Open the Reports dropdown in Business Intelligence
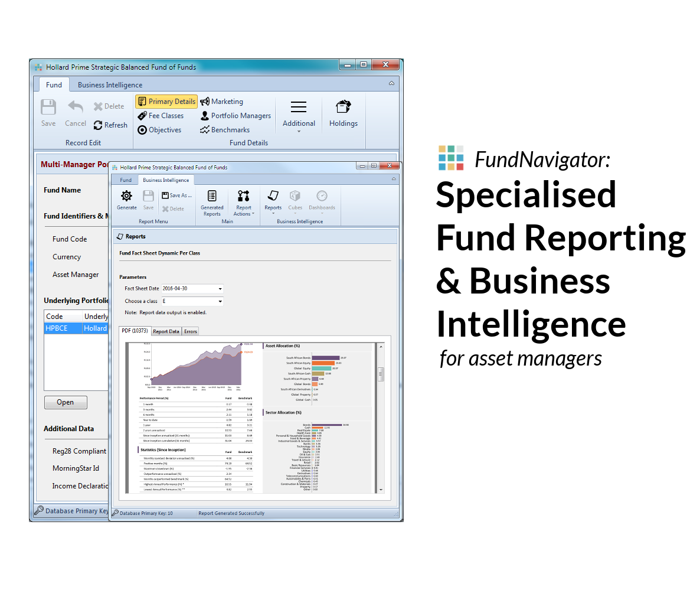 point(273,202)
